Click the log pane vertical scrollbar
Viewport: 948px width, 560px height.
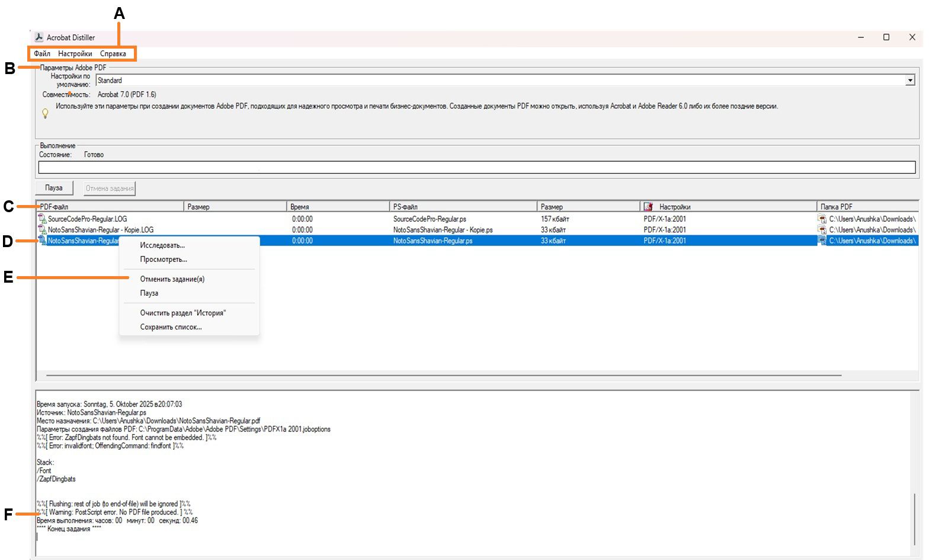pyautogui.click(x=915, y=519)
